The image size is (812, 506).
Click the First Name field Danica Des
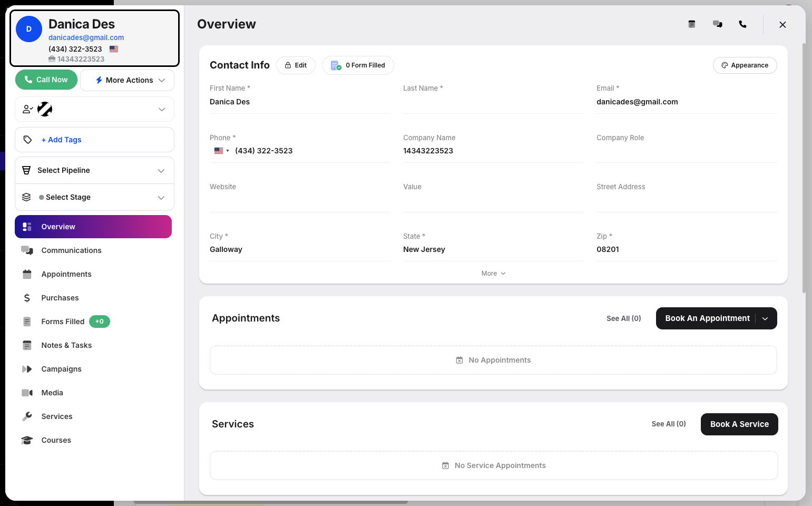(x=300, y=102)
